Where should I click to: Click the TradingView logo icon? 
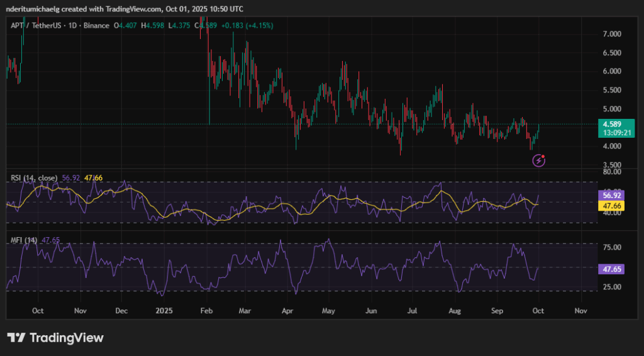tap(16, 338)
